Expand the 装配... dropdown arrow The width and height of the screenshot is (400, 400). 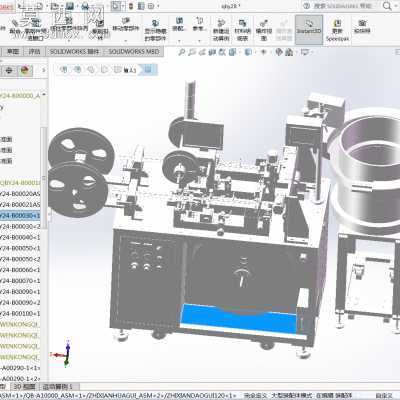pyautogui.click(x=179, y=41)
